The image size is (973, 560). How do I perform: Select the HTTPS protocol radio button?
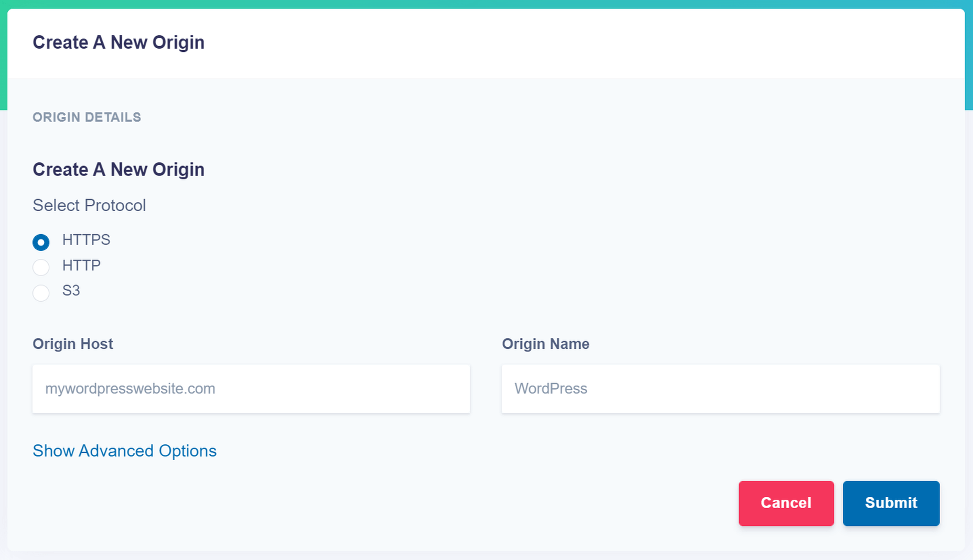pos(41,242)
